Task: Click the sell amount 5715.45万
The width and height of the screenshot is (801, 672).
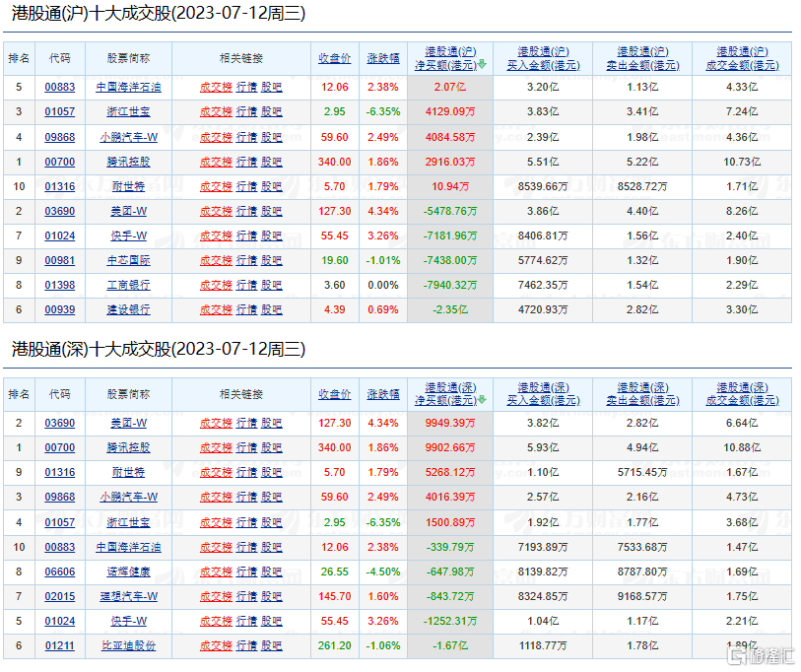Action: pyautogui.click(x=642, y=472)
